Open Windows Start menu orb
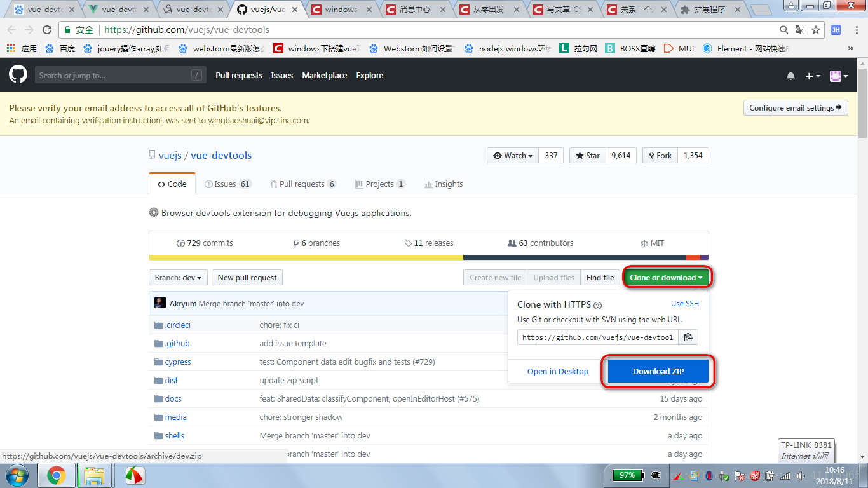 tap(17, 475)
